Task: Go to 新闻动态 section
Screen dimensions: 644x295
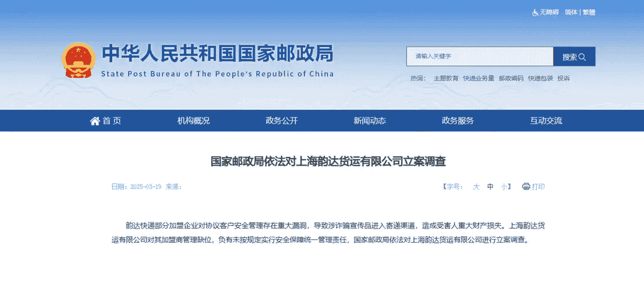Action: (x=370, y=121)
